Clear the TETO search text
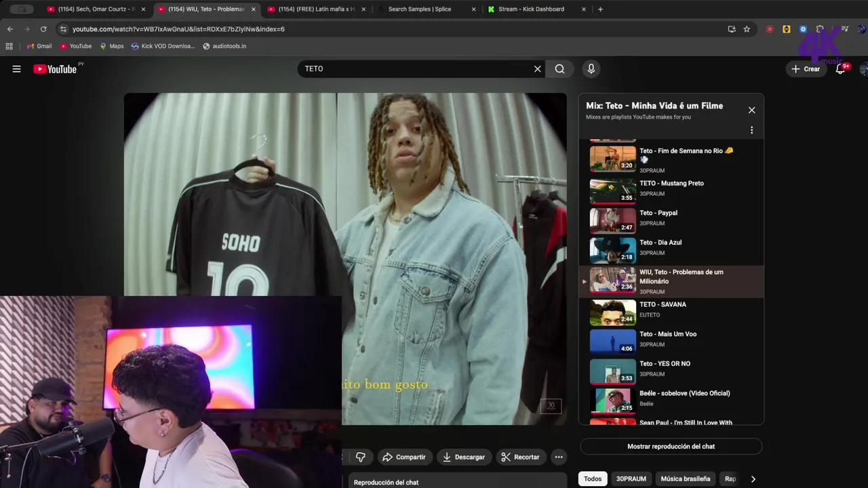Image resolution: width=868 pixels, height=488 pixels. (x=537, y=68)
